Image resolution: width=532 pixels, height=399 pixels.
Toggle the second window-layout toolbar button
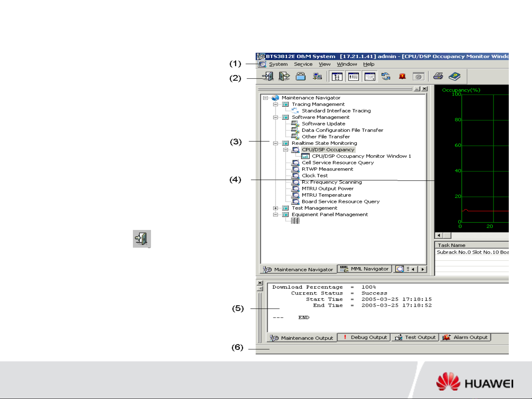click(x=353, y=77)
